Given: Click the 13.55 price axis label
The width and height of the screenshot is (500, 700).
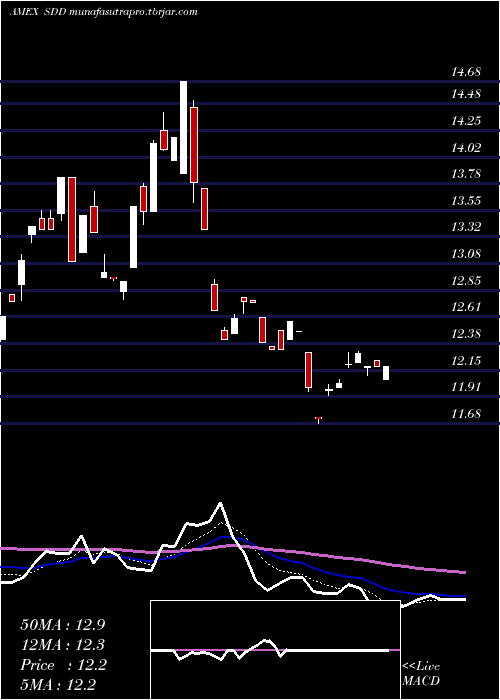Looking at the screenshot, I should click(x=466, y=200).
